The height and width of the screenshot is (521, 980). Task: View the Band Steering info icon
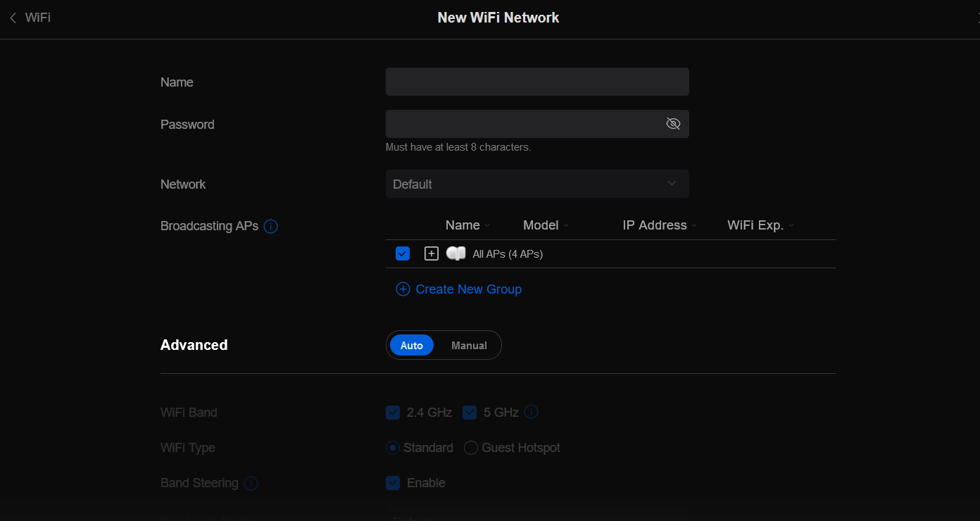coord(251,483)
